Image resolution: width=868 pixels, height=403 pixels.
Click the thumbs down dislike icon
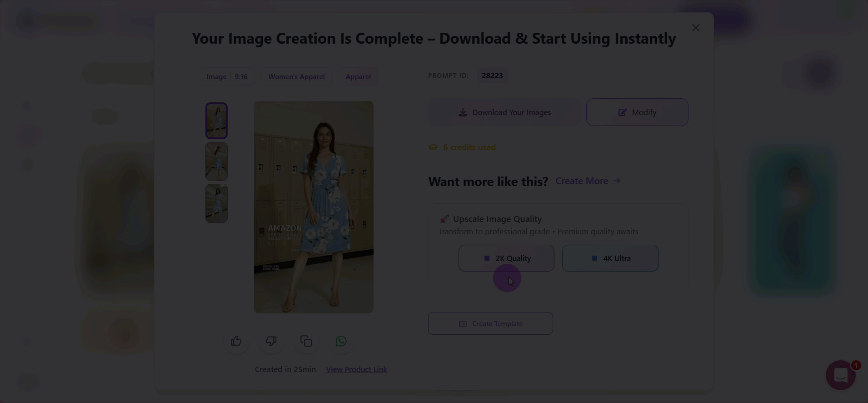[271, 341]
